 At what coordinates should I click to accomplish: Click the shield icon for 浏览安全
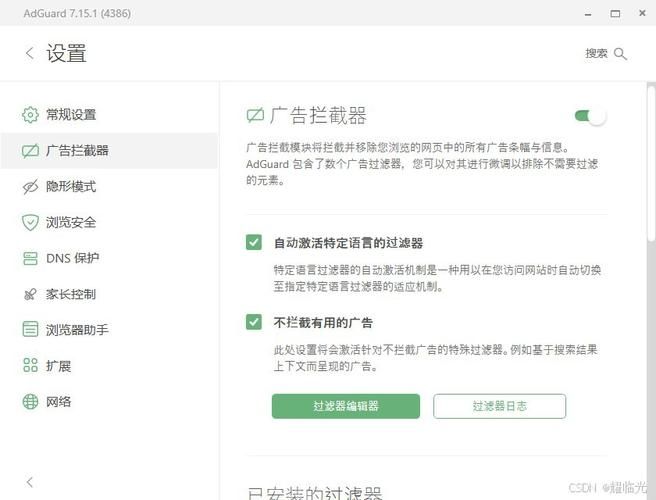30,223
